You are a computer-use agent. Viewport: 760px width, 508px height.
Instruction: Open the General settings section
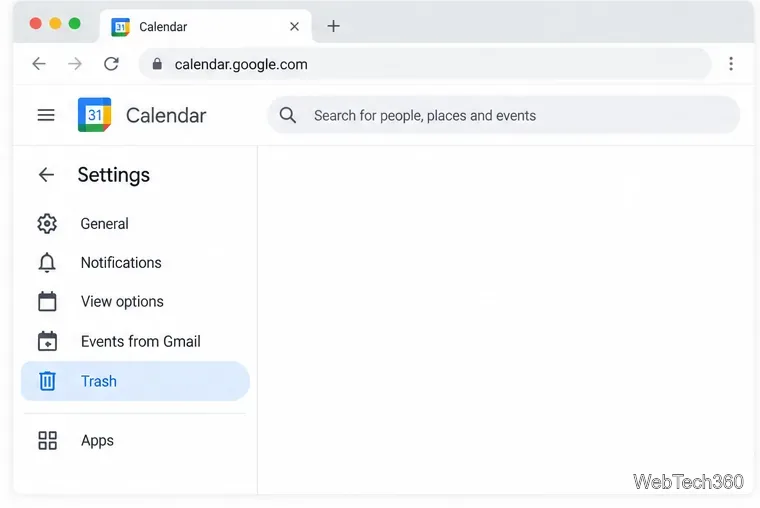pos(135,223)
